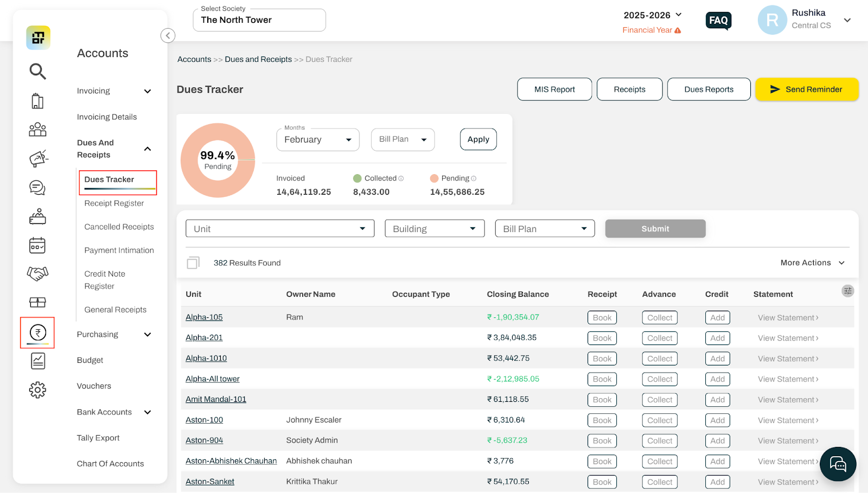Screen dimensions: 868x493
Task: Open the Alpha-105 unit link
Action: tap(204, 317)
